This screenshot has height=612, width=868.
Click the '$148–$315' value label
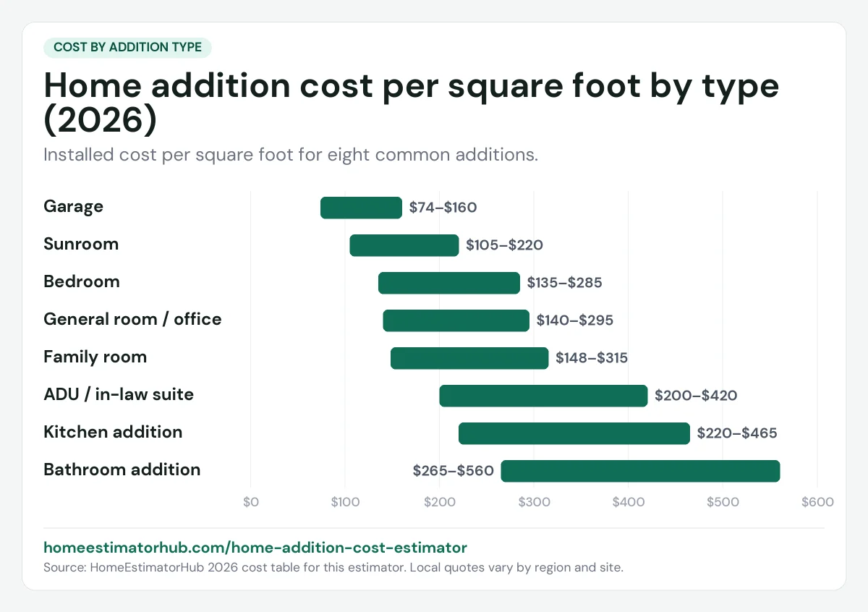tap(592, 358)
